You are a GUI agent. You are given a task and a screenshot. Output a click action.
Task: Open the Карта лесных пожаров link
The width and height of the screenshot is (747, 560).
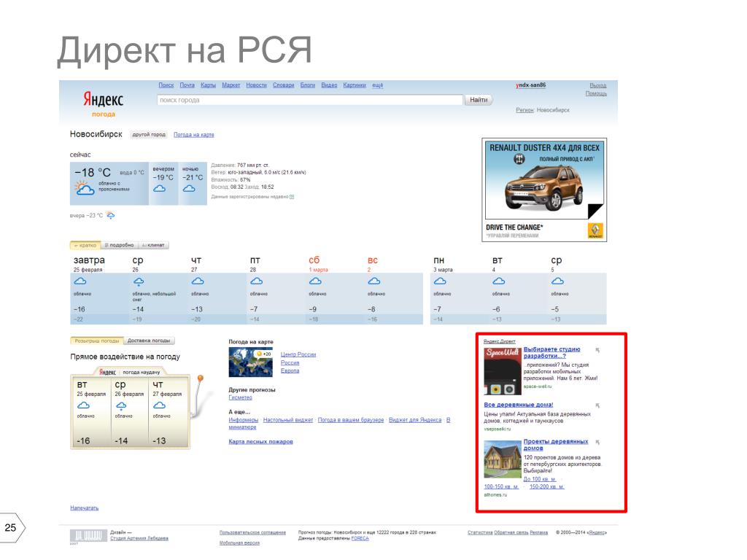point(260,442)
